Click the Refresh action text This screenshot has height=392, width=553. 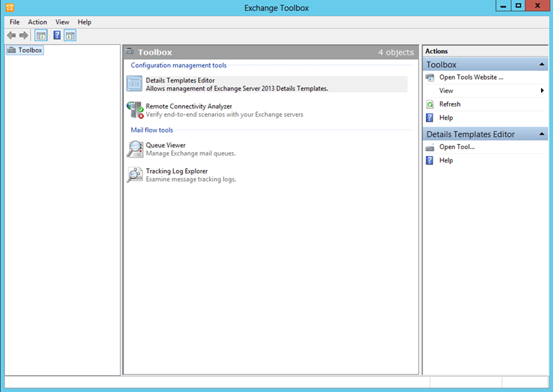tap(450, 104)
